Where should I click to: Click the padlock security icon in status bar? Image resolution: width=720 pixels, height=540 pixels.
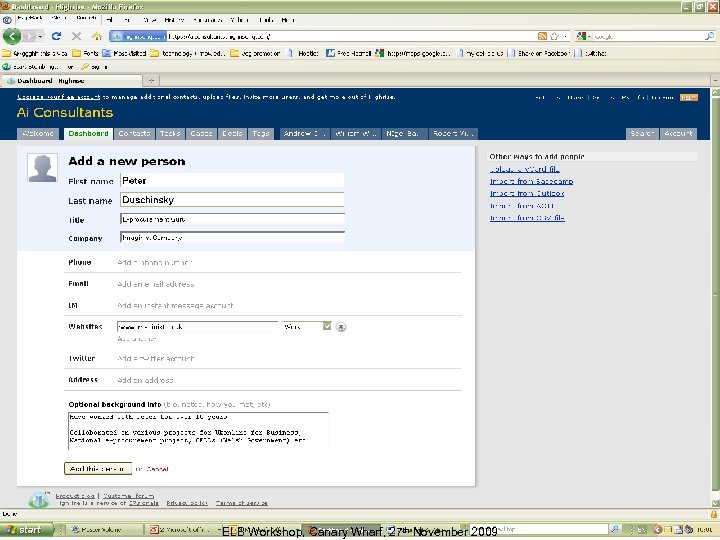714,514
